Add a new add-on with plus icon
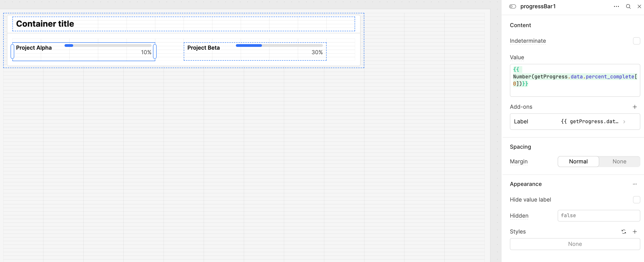The width and height of the screenshot is (644, 262). point(635,107)
